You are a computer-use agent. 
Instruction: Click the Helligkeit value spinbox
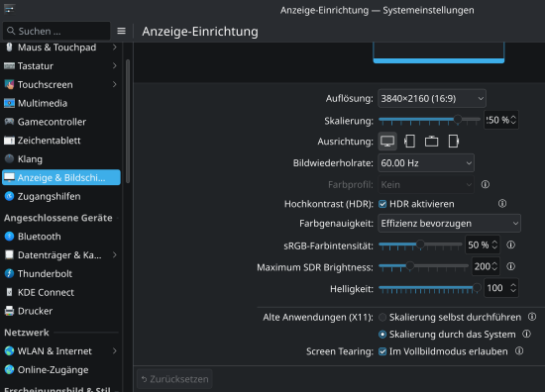pos(501,288)
